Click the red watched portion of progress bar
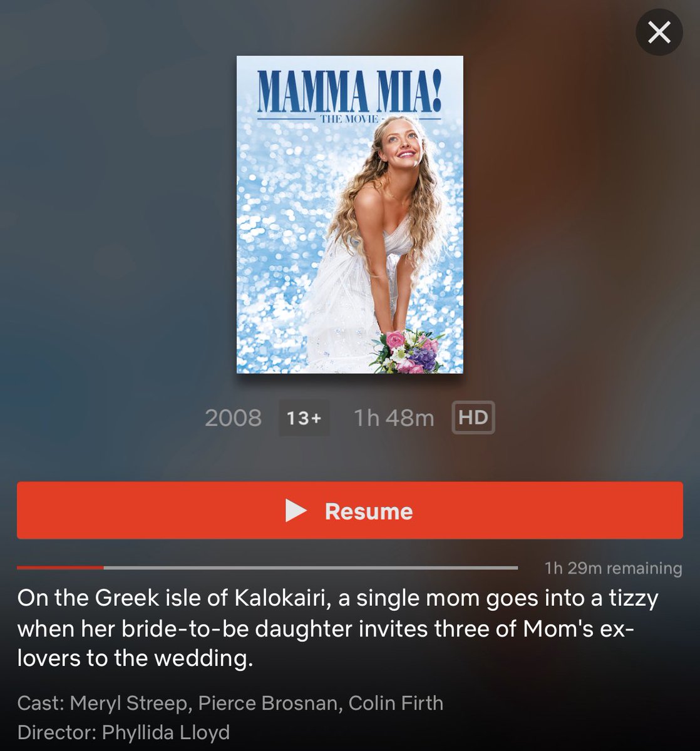Screen dimensions: 700x751 (60, 568)
